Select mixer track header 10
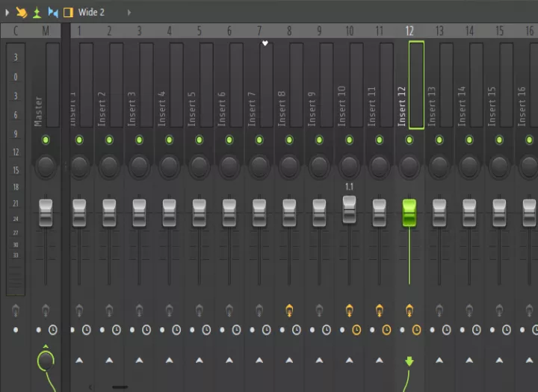The width and height of the screenshot is (538, 392). 349,31
